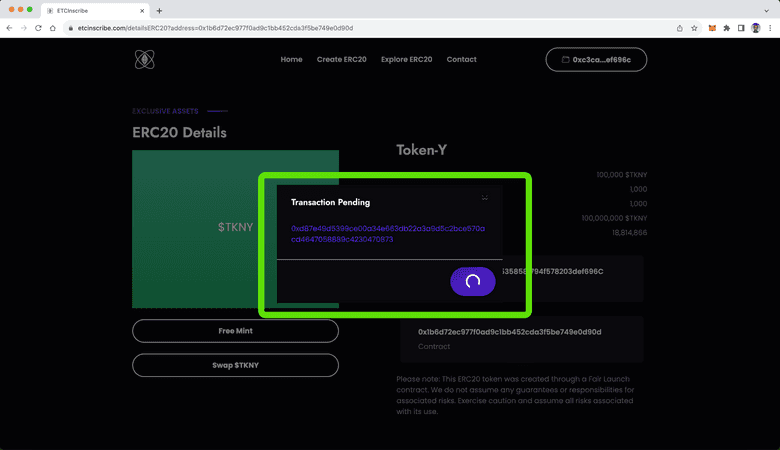Go back using browser back arrow
The height and width of the screenshot is (450, 780).
click(10, 28)
